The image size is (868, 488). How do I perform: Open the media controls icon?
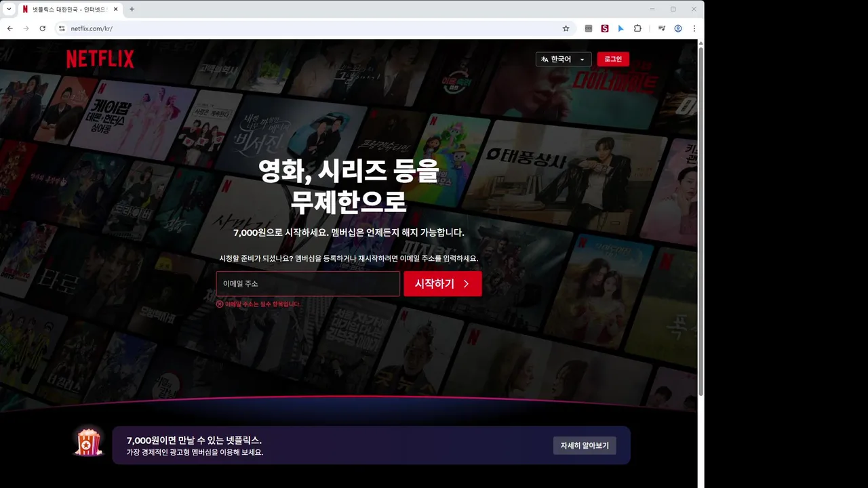point(662,28)
